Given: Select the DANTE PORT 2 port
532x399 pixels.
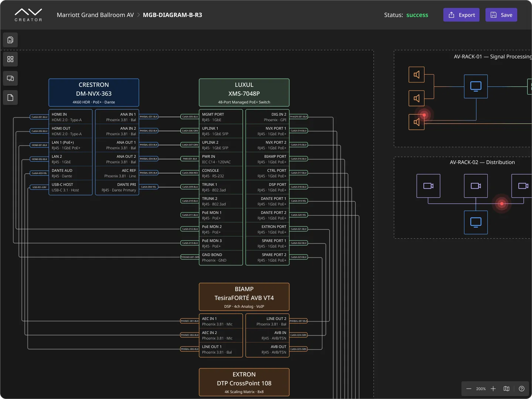Looking at the screenshot, I should tap(267, 215).
